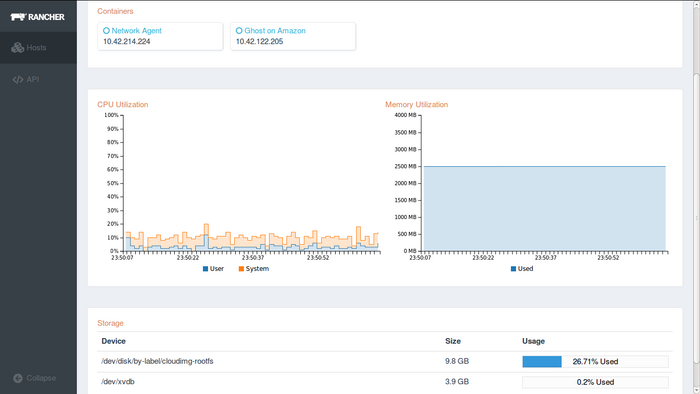This screenshot has width=700, height=394.
Task: Toggle the System series in CPU legend
Action: [254, 269]
